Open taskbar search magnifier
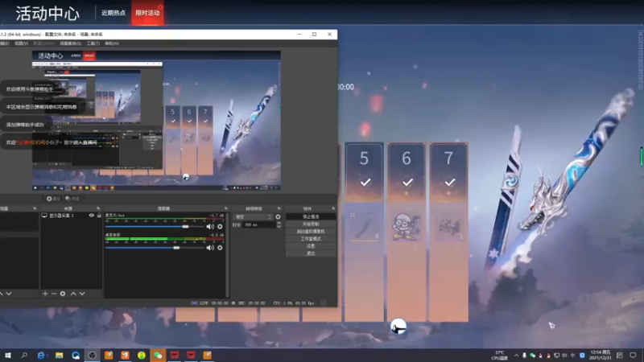Image resolution: width=644 pixels, height=362 pixels. pyautogui.click(x=24, y=355)
